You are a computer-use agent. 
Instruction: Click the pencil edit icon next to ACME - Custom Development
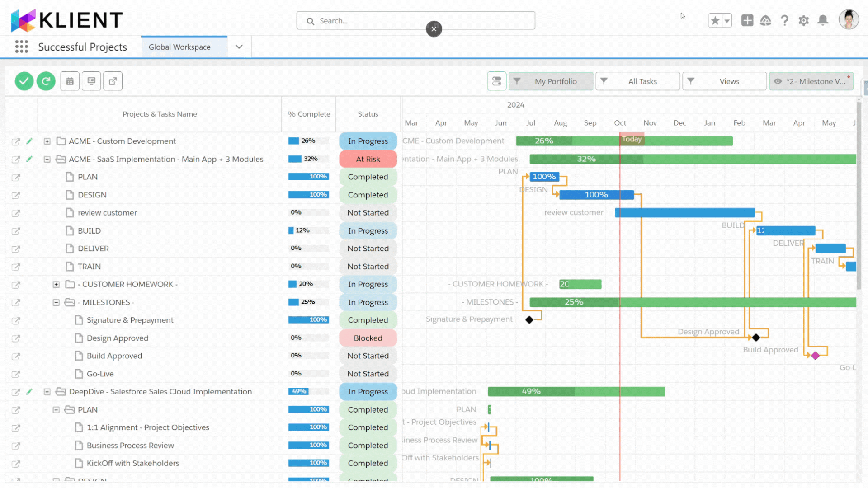(x=30, y=141)
